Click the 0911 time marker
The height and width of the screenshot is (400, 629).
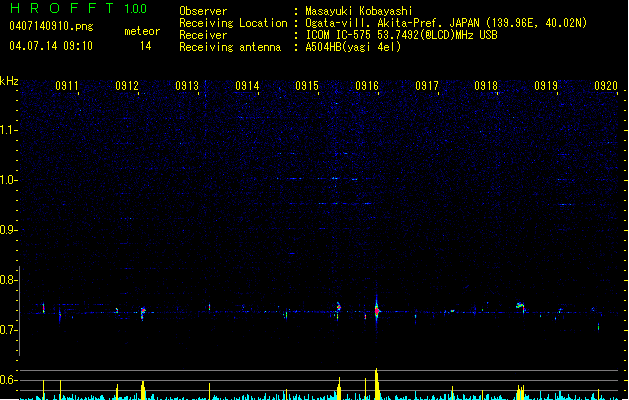67,86
